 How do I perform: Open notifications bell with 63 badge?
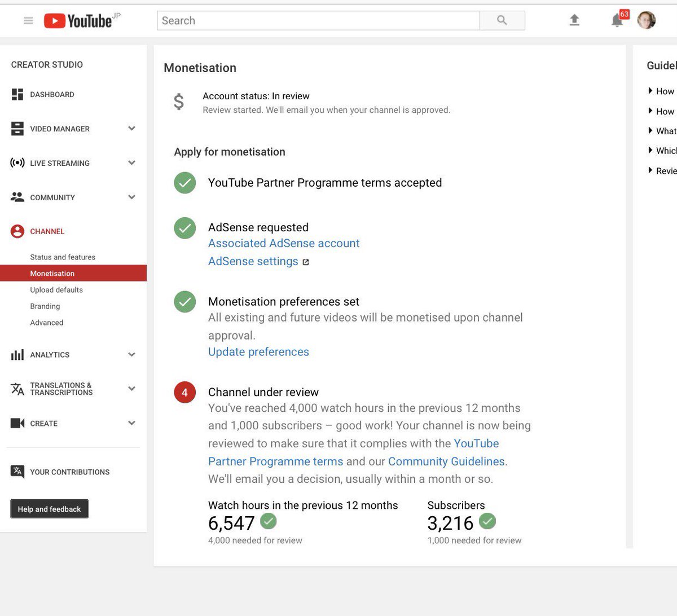tap(618, 21)
